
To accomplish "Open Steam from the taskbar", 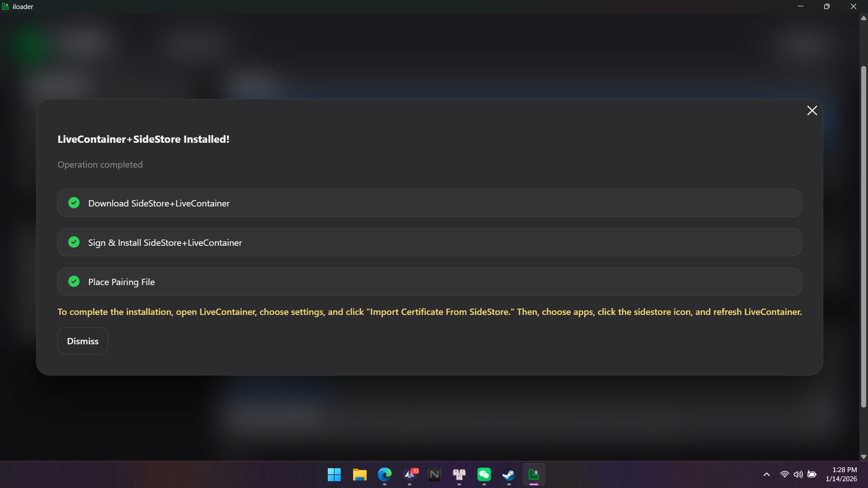I will pos(509,474).
